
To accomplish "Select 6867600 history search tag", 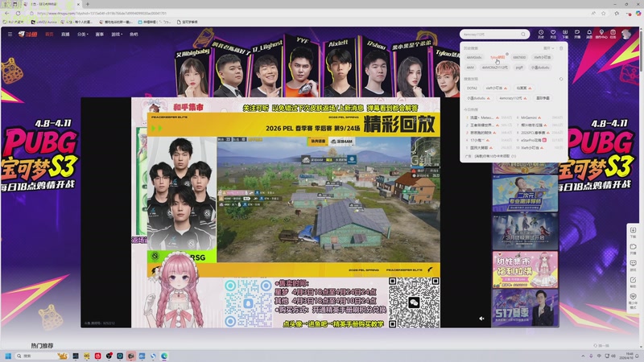I will pyautogui.click(x=519, y=57).
